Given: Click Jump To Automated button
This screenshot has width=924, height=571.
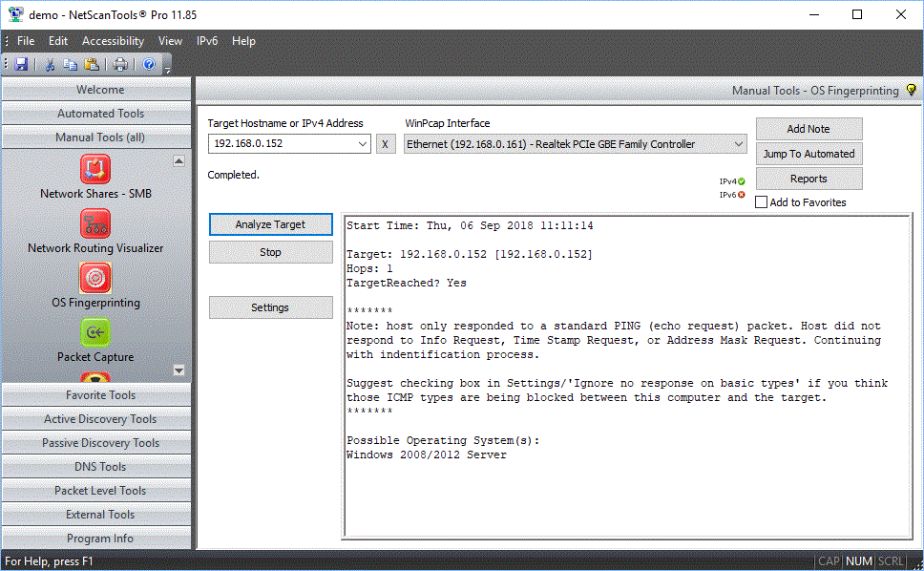Looking at the screenshot, I should pyautogui.click(x=808, y=154).
